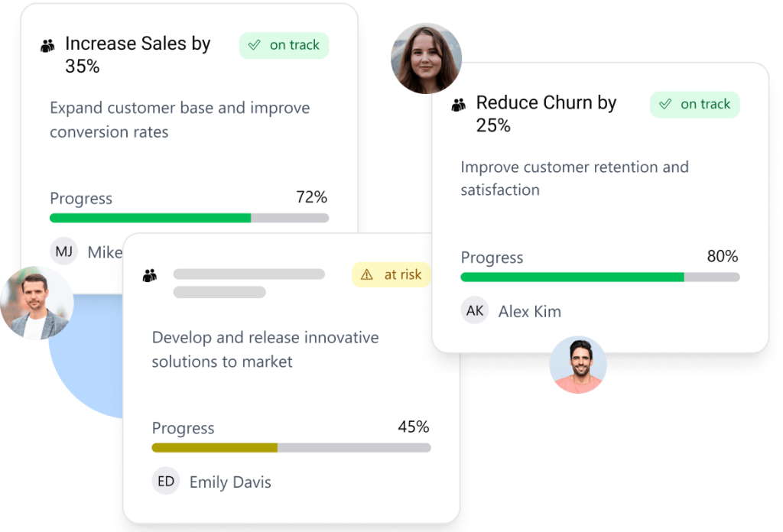783x532 pixels.
Task: Click the woman's profile photo near Reduce Churn
Action: click(427, 58)
